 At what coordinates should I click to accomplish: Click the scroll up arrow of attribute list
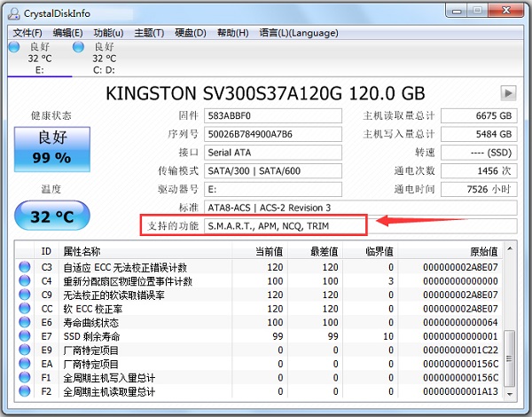(x=510, y=249)
